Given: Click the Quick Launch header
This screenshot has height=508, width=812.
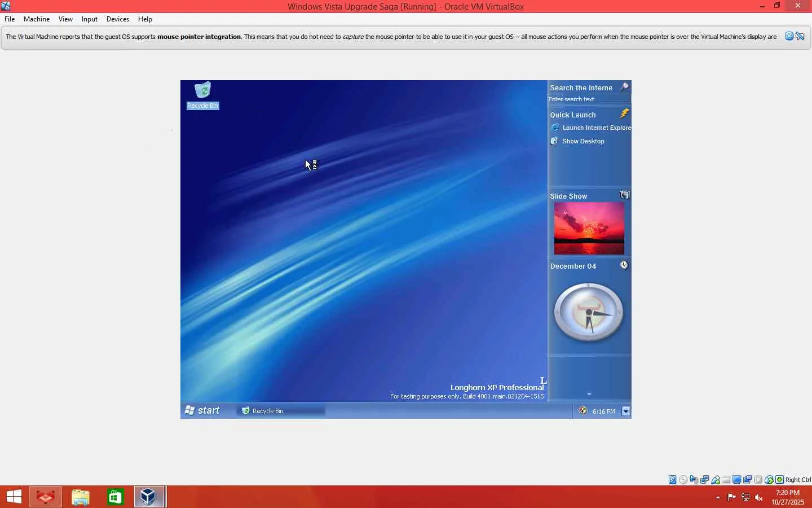Looking at the screenshot, I should [573, 115].
